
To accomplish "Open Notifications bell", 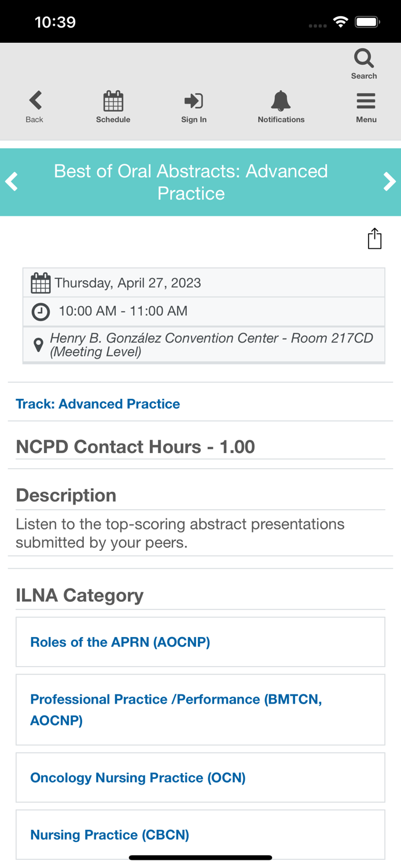I will click(x=281, y=102).
